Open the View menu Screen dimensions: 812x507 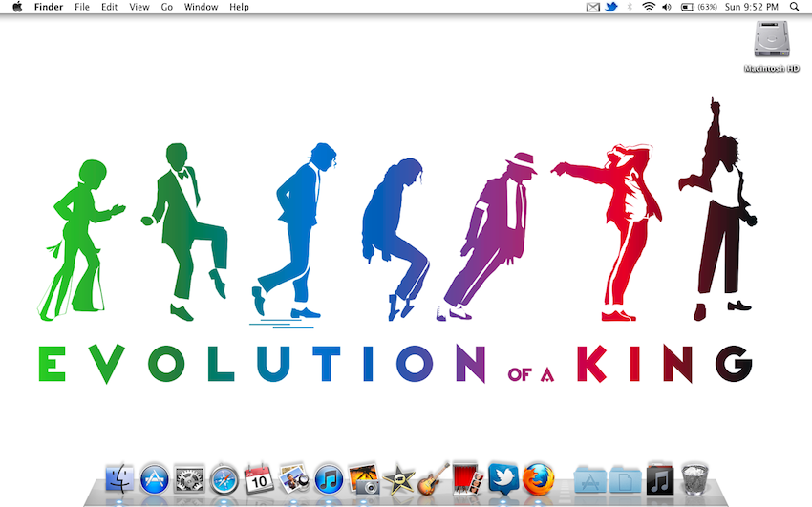click(139, 7)
